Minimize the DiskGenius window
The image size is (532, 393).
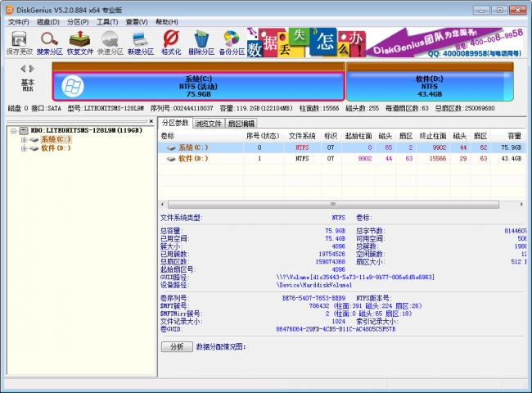[x=481, y=10]
